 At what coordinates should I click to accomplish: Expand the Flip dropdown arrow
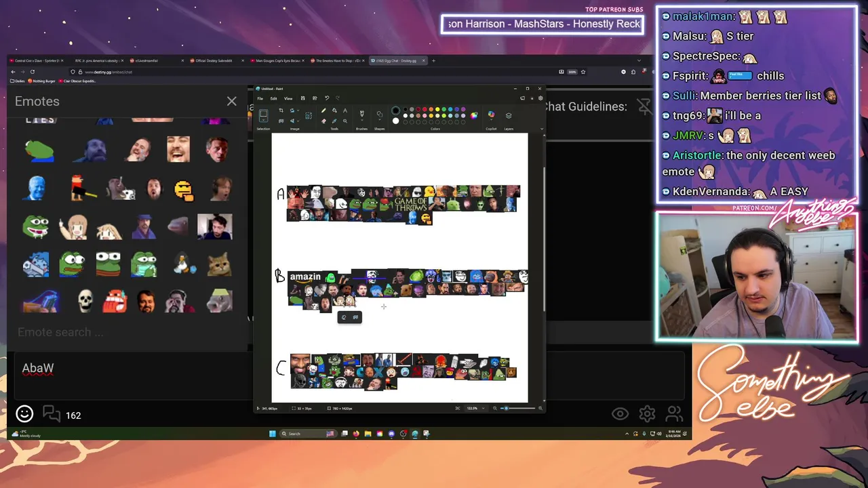click(x=298, y=121)
